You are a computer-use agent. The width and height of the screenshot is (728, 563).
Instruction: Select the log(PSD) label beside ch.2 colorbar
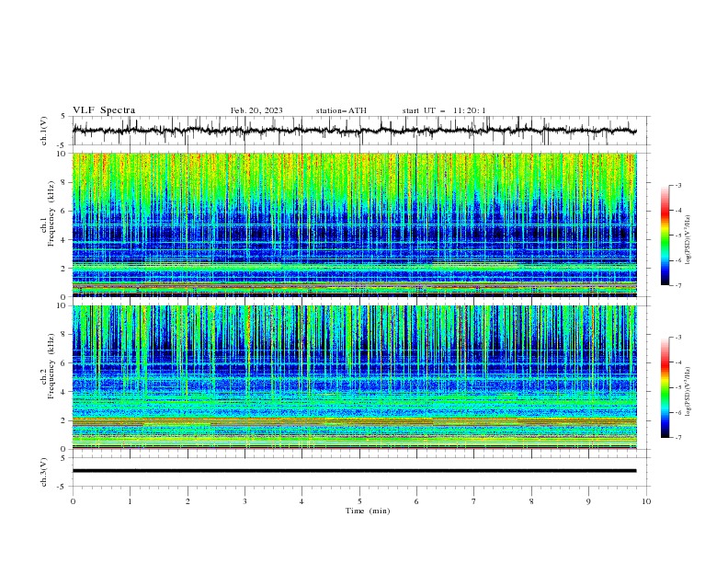coord(688,392)
